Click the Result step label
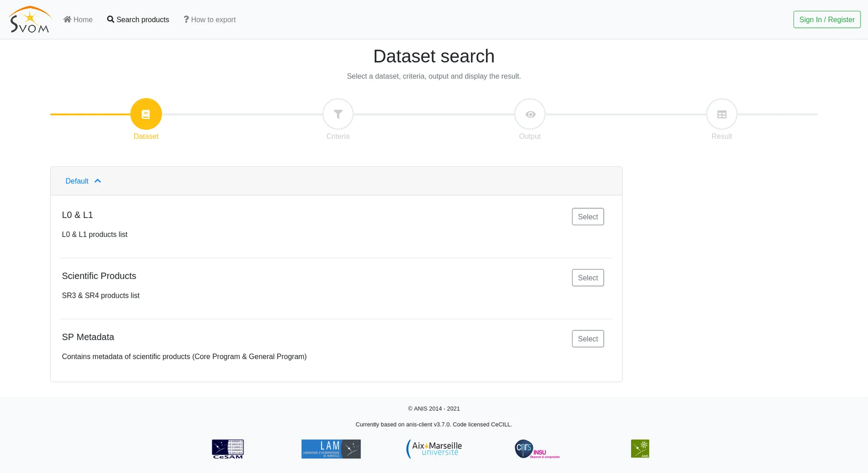Image resolution: width=868 pixels, height=473 pixels. tap(722, 136)
